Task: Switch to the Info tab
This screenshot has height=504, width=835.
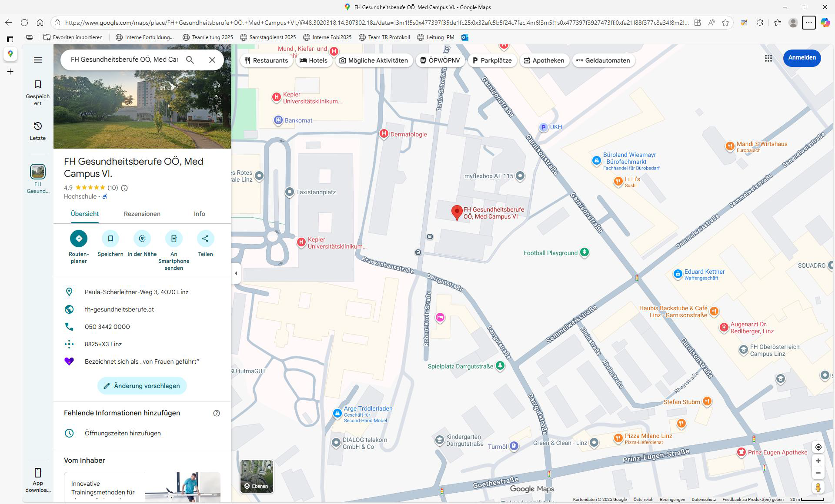Action: (199, 214)
